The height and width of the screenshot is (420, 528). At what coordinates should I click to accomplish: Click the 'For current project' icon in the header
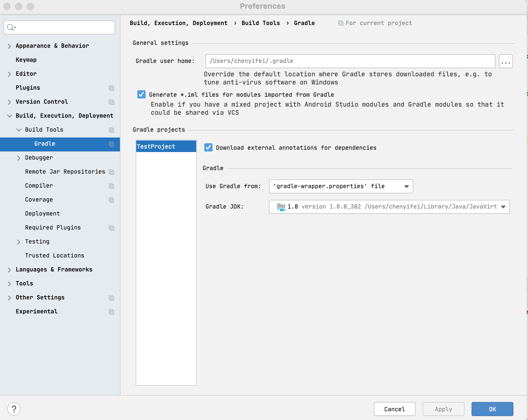[341, 23]
